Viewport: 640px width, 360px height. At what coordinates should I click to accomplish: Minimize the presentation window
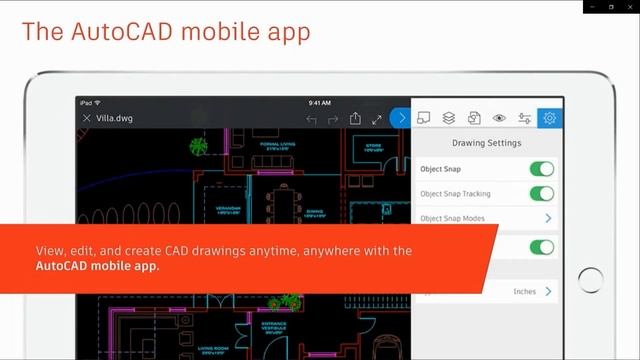point(592,7)
